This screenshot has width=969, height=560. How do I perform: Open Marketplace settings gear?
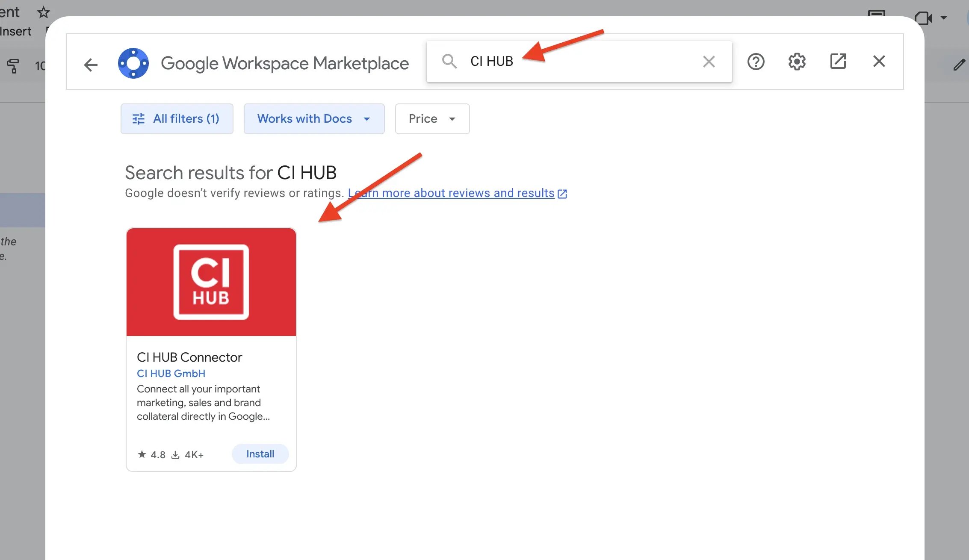[x=797, y=62]
